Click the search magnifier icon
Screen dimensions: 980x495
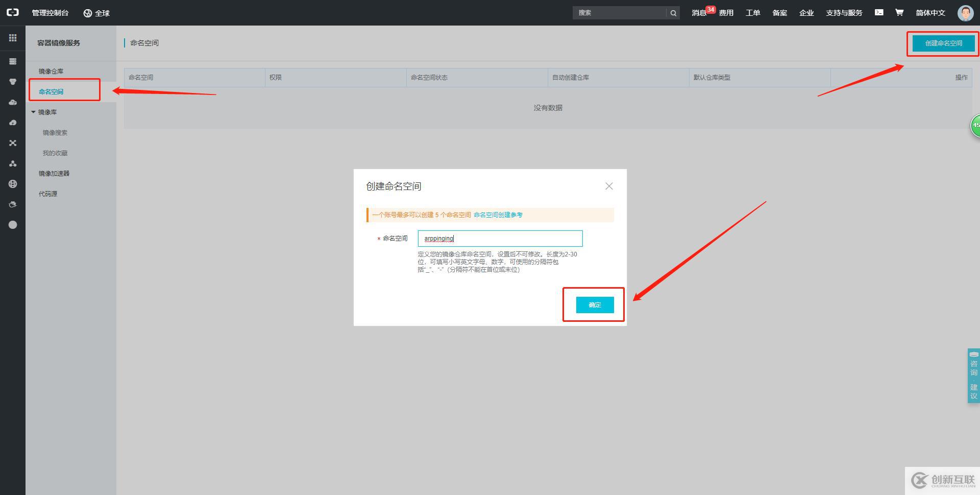coord(673,13)
